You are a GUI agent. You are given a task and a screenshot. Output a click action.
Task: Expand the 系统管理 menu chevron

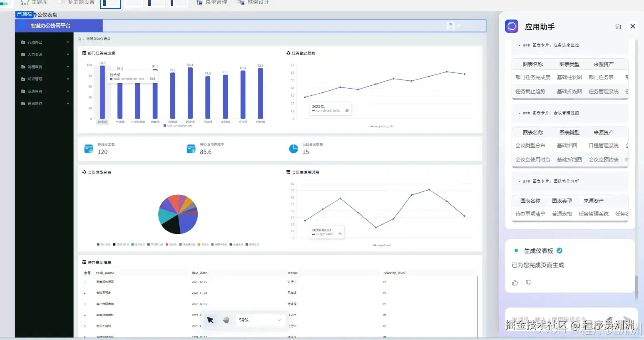68,92
